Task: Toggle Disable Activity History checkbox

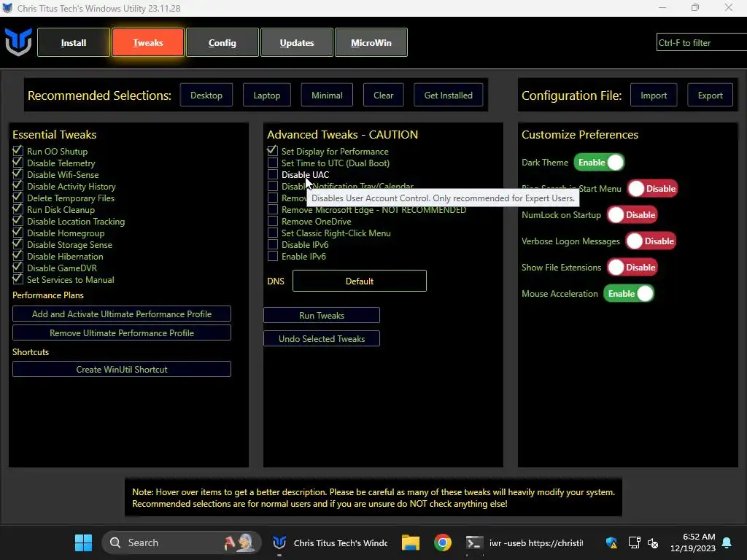Action: coord(18,186)
